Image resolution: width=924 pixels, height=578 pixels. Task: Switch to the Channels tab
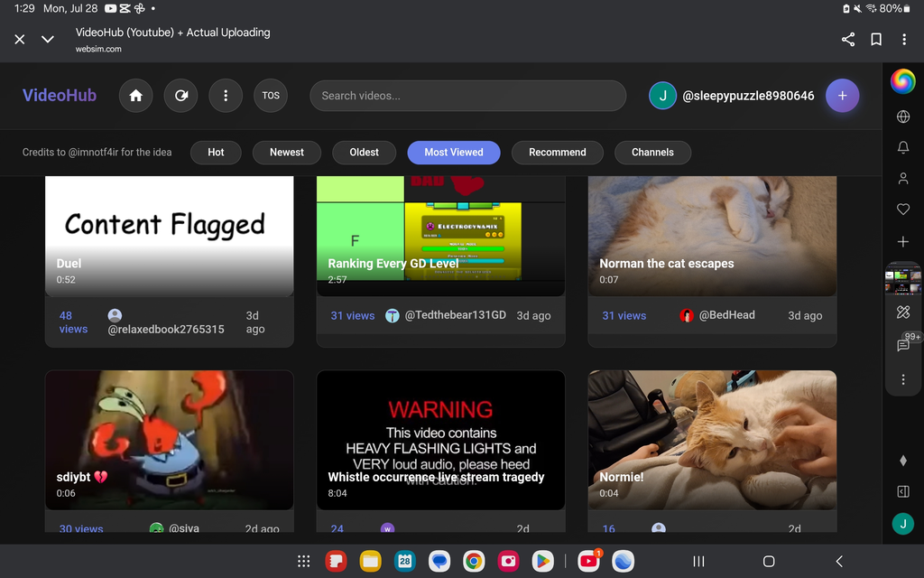click(x=652, y=152)
